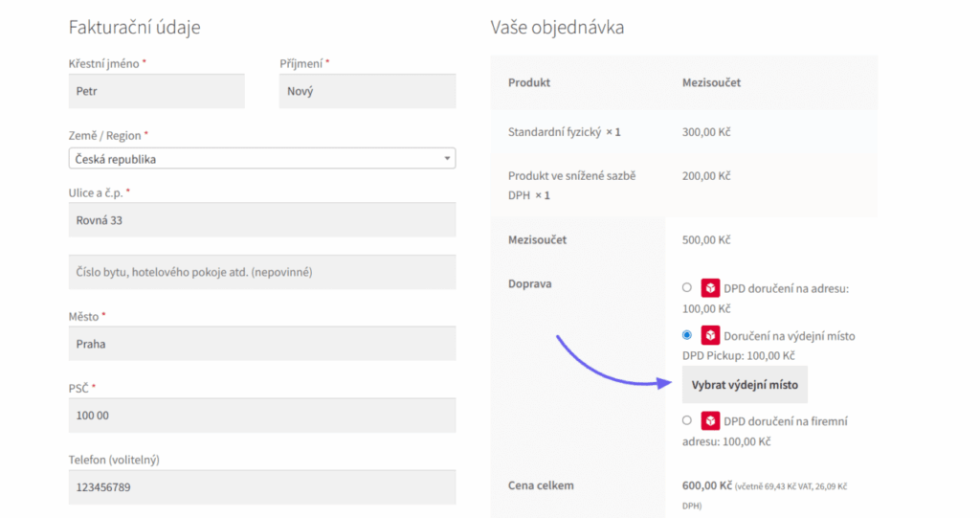The image size is (980, 518).
Task: Click the DPD Pickup: 100,00 Kč text
Action: [x=738, y=356]
